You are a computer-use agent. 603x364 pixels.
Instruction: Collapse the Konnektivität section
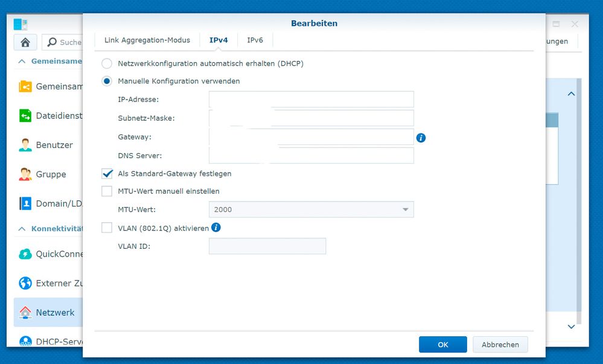tap(22, 228)
